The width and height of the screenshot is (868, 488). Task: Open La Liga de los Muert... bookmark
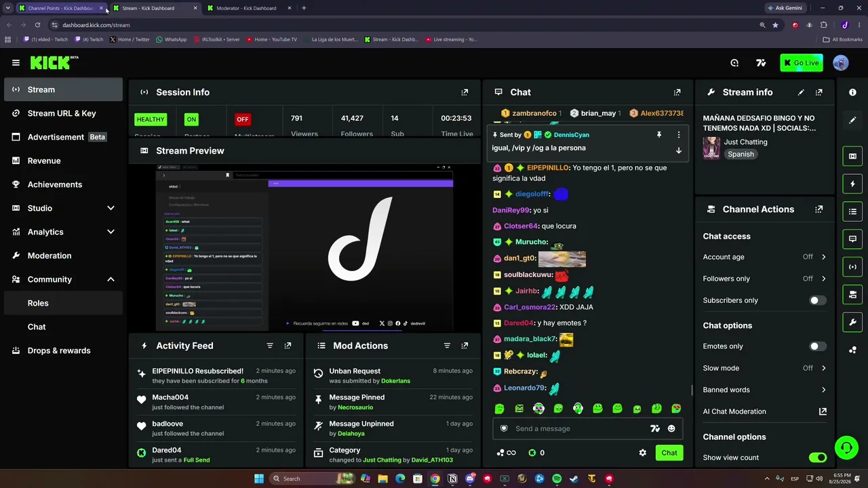332,39
